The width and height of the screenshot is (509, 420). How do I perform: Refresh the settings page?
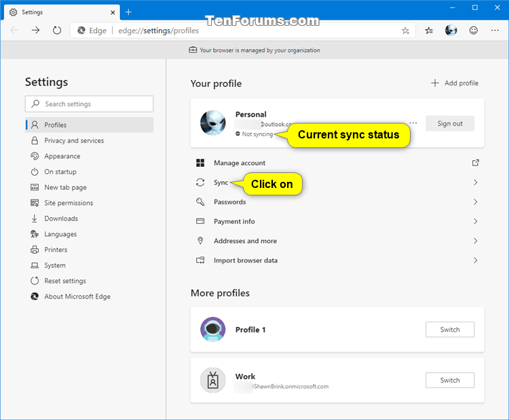click(x=57, y=31)
